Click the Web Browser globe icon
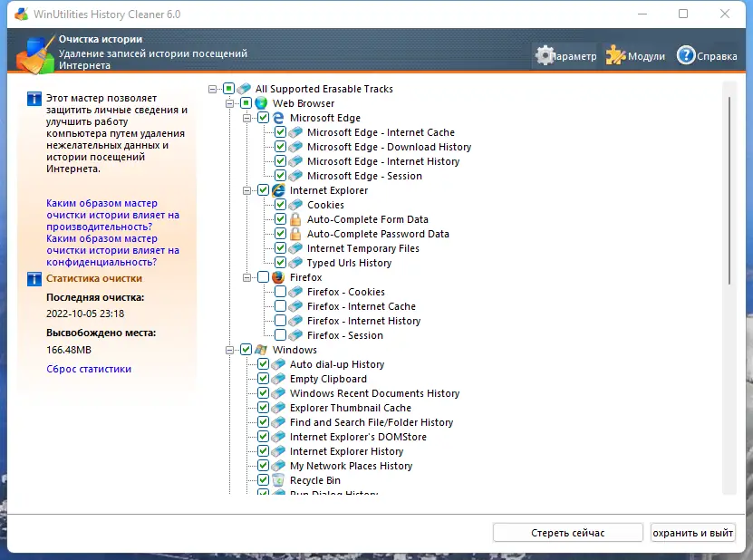Screen dimensions: 753x560 point(261,103)
